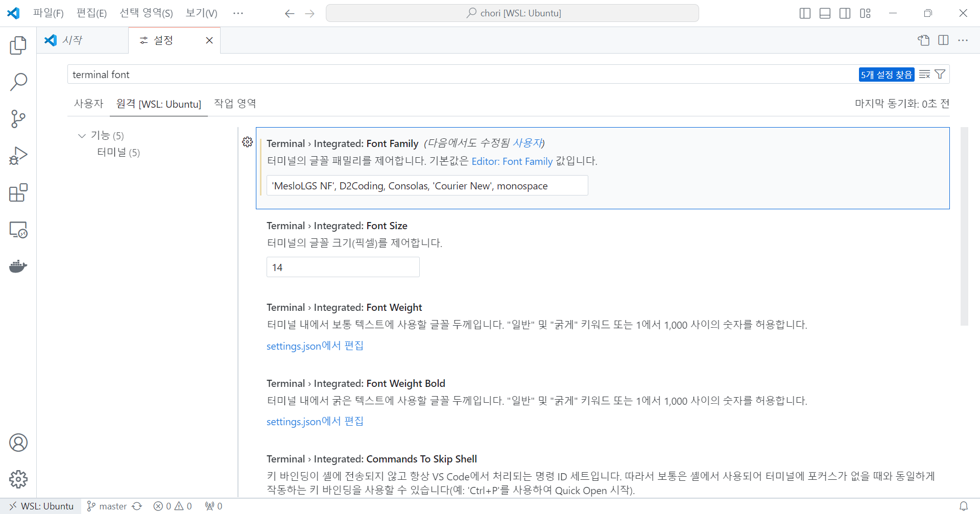Edit the Font Family value field
980x514 pixels.
click(427, 186)
